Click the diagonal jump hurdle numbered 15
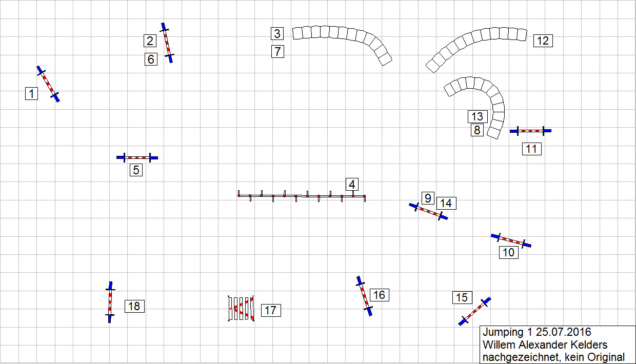This screenshot has height=364, width=636. pos(474,311)
